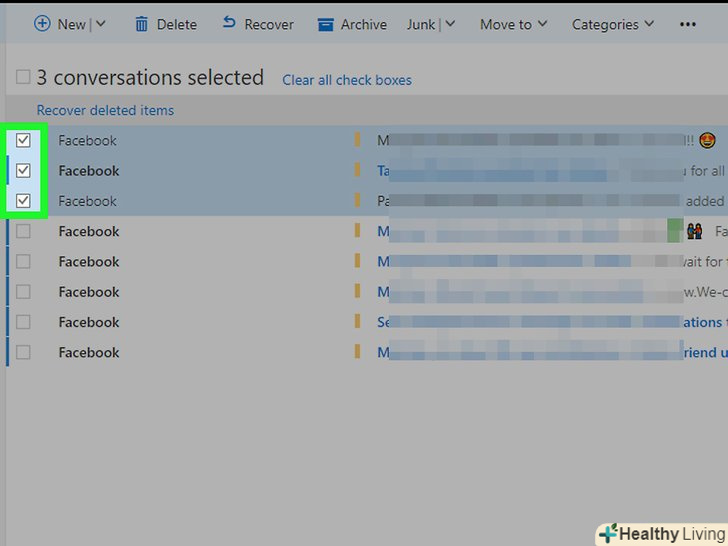Click the Delete trash can icon
Viewport: 728px width, 546px height.
click(141, 24)
